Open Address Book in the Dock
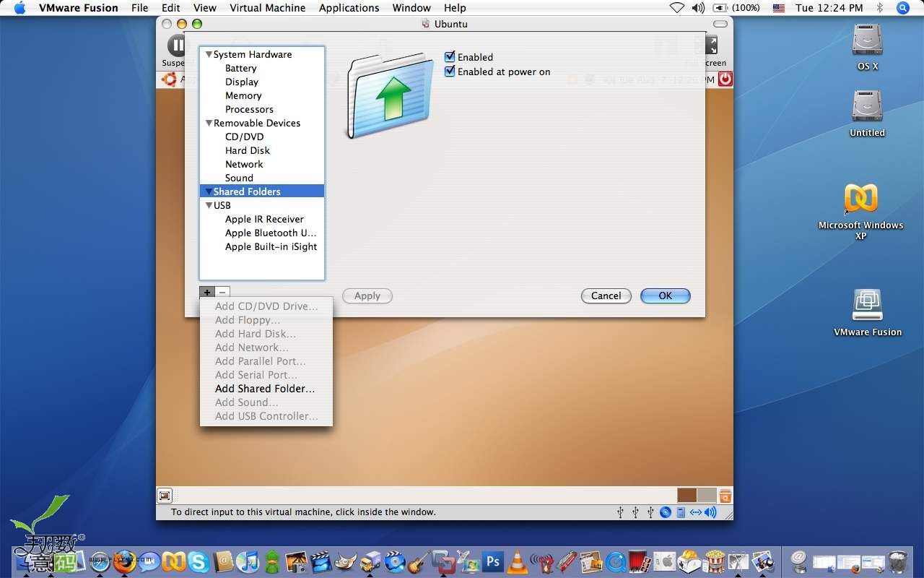The image size is (924, 578). pyautogui.click(x=223, y=562)
